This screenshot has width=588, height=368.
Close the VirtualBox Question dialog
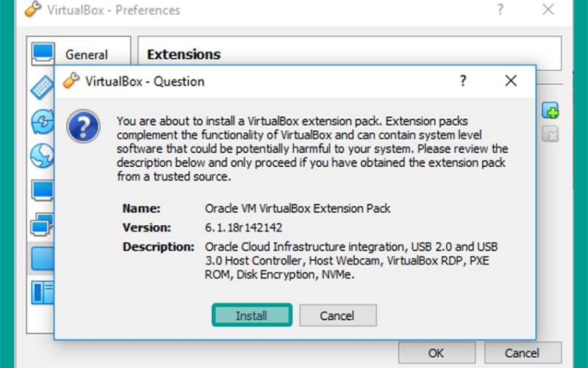[511, 81]
